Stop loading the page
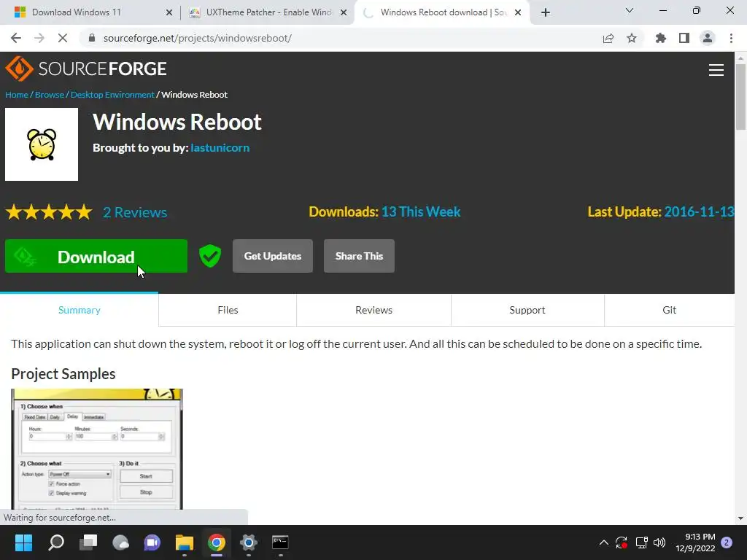747x560 pixels. [x=63, y=38]
